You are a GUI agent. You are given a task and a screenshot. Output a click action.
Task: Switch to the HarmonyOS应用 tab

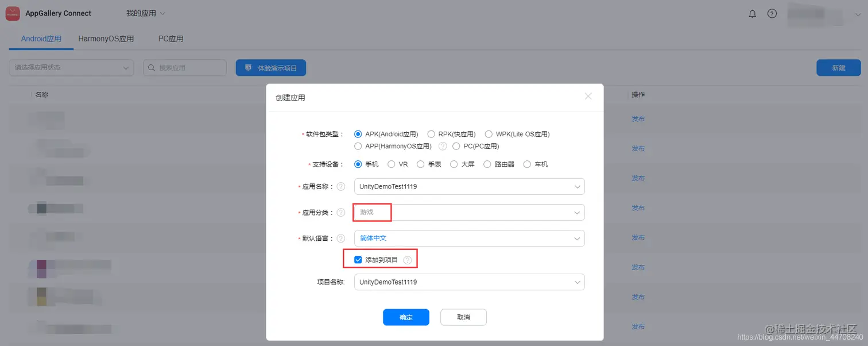tap(106, 39)
